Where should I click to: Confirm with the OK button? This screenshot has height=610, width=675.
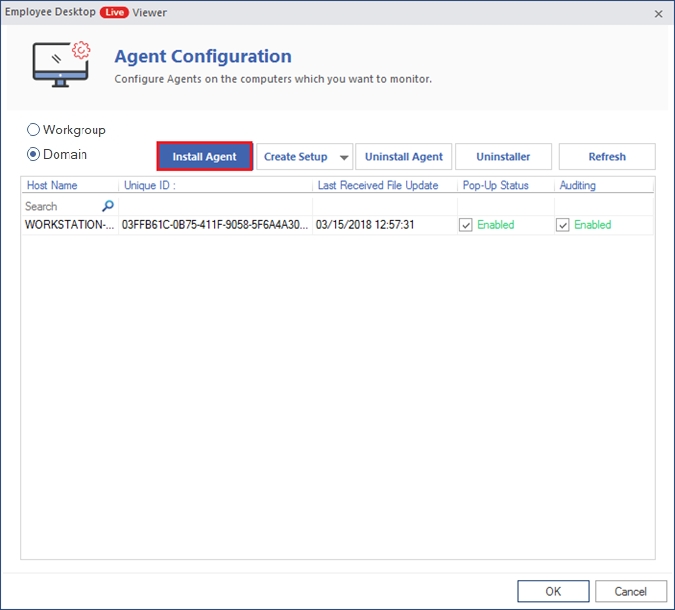553,590
